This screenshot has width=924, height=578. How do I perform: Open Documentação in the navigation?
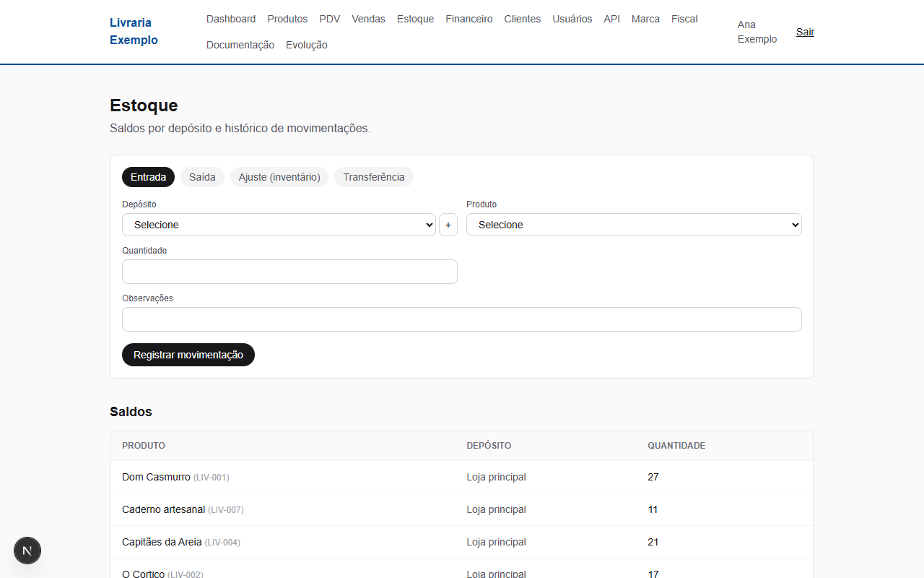click(240, 45)
